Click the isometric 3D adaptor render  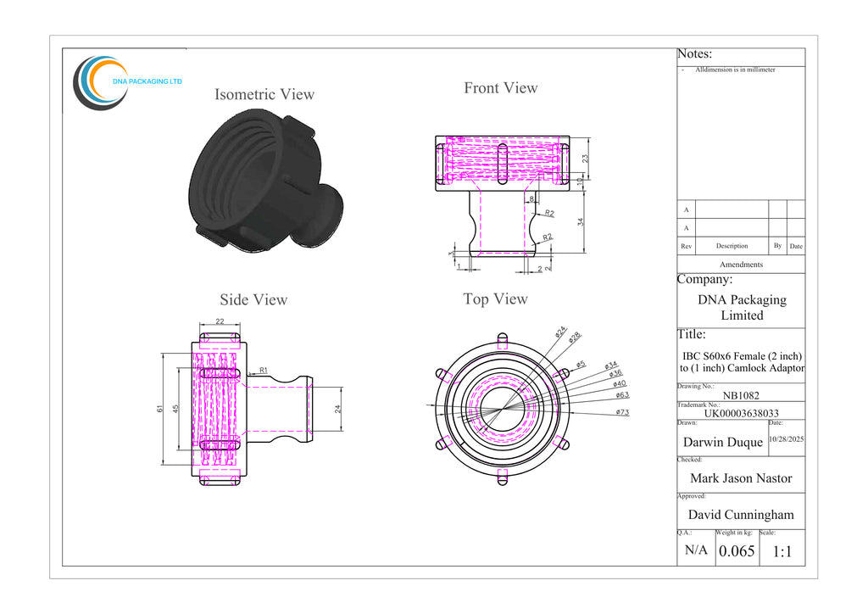(265, 181)
